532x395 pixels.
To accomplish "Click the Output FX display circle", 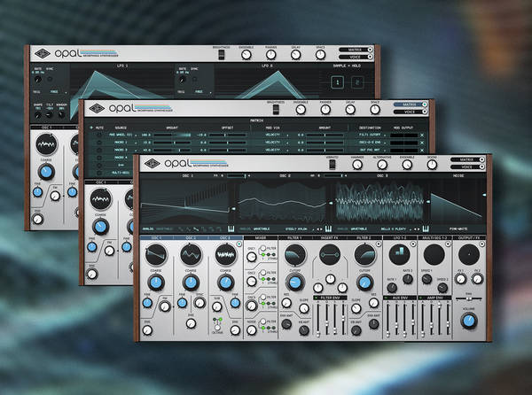I will point(469,254).
